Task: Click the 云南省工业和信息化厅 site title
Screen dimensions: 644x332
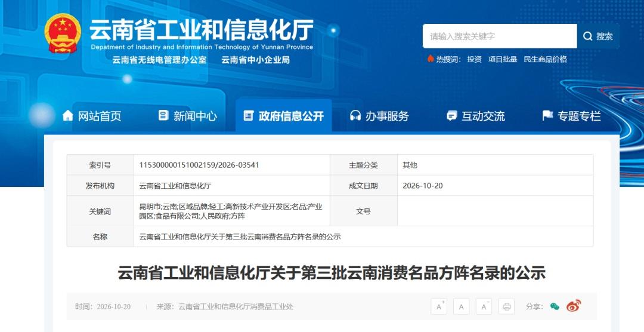Action: pos(202,30)
